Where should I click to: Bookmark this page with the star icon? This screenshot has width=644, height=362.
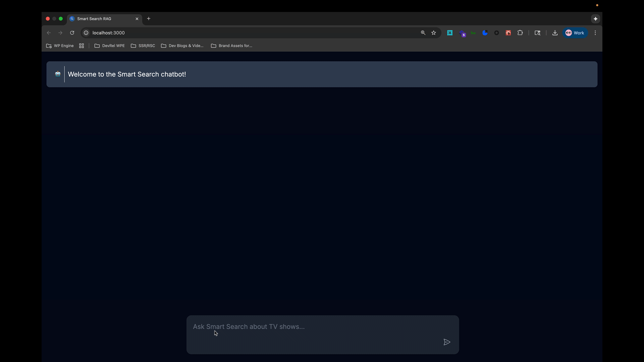(434, 33)
